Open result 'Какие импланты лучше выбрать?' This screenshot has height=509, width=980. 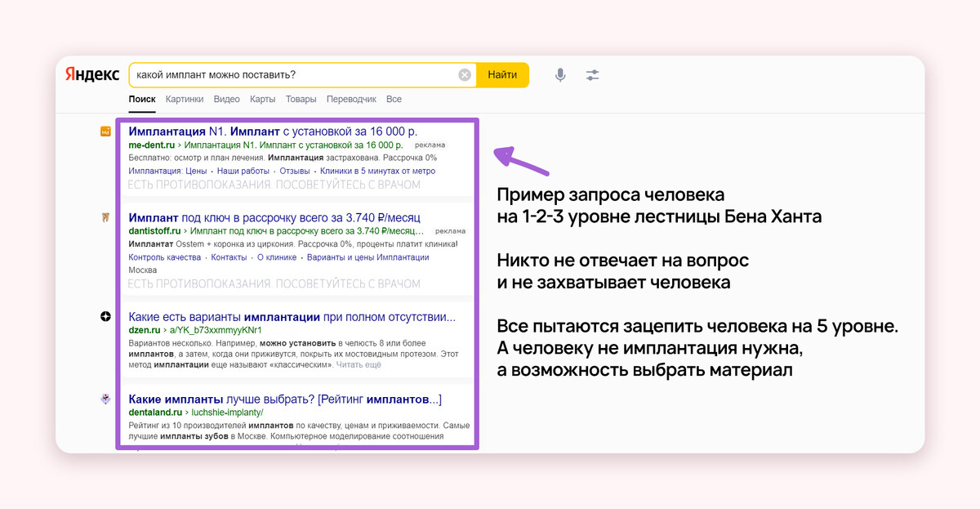[x=285, y=400]
